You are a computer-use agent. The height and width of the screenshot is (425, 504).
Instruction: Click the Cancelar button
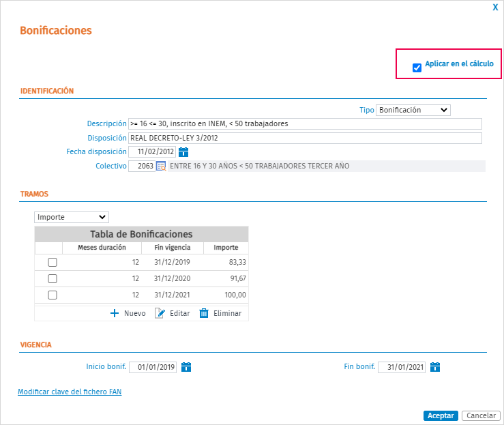(481, 415)
